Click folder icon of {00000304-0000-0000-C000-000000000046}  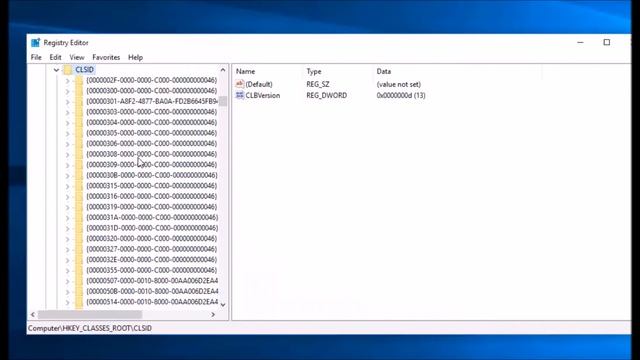coord(79,123)
